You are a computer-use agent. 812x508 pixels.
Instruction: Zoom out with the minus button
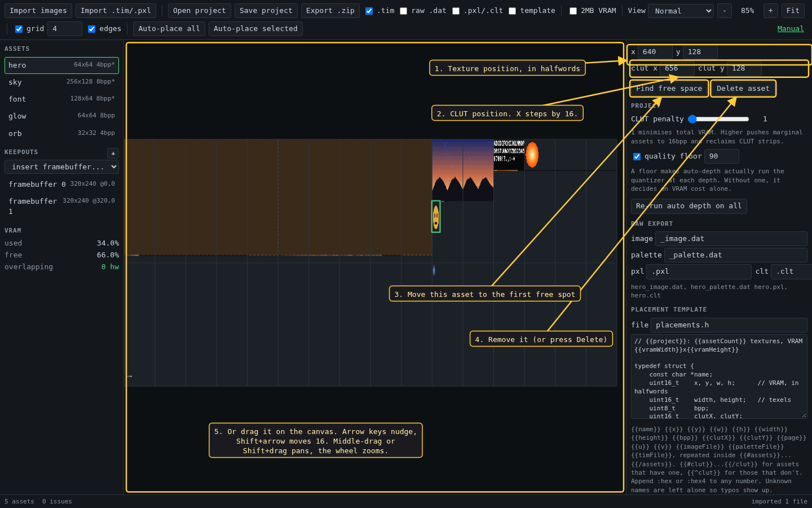tap(725, 11)
